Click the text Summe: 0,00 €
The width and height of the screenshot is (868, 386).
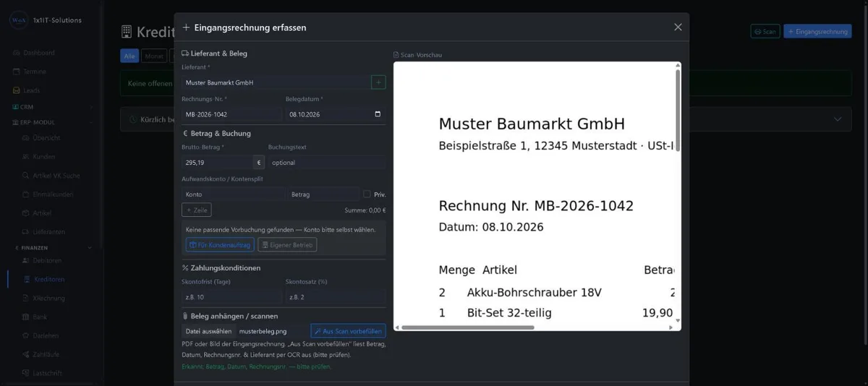pos(365,210)
